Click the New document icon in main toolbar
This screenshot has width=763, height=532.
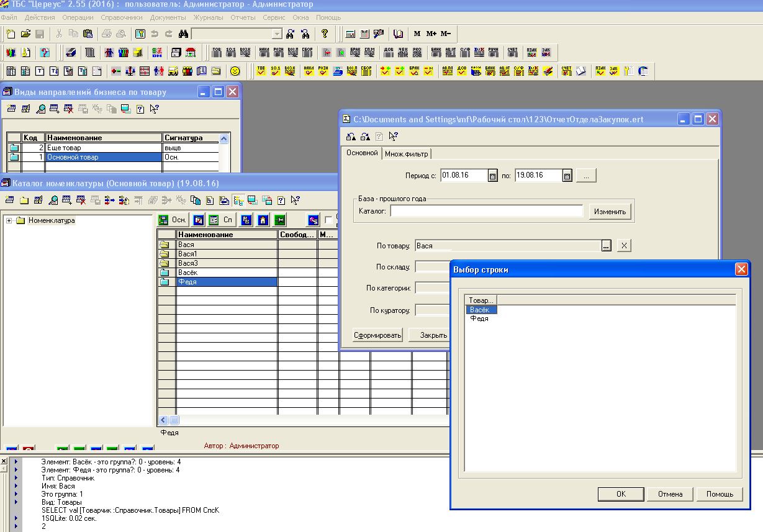click(11, 34)
